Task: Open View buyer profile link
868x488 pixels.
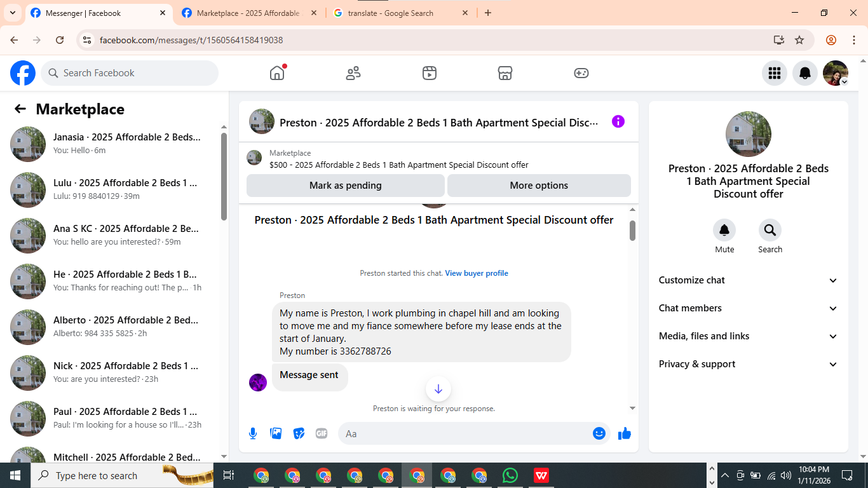Action: (477, 273)
